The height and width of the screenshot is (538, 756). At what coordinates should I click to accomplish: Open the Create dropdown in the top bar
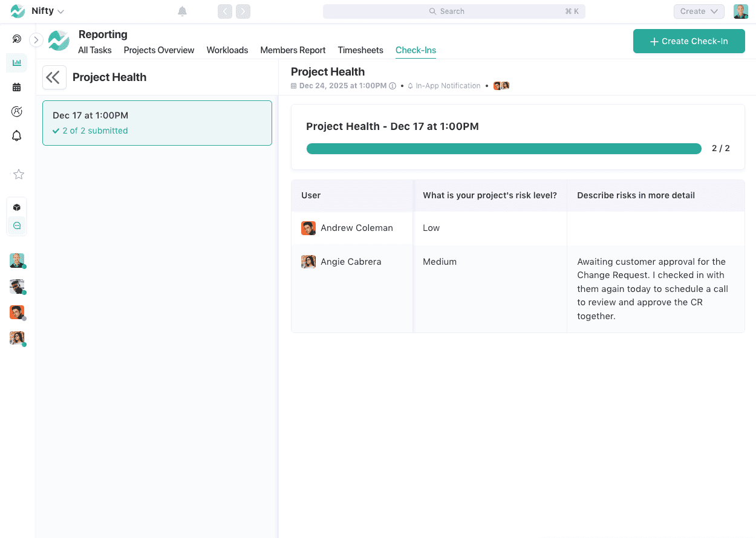click(x=699, y=11)
